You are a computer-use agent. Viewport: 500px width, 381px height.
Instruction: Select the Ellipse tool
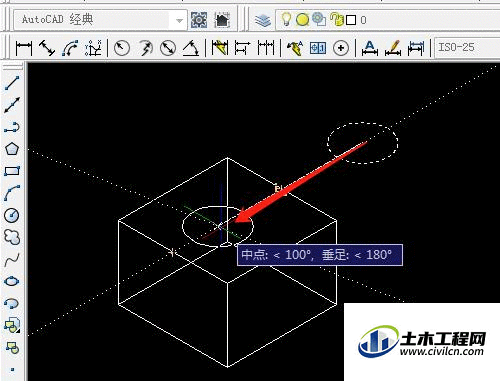pos(12,282)
